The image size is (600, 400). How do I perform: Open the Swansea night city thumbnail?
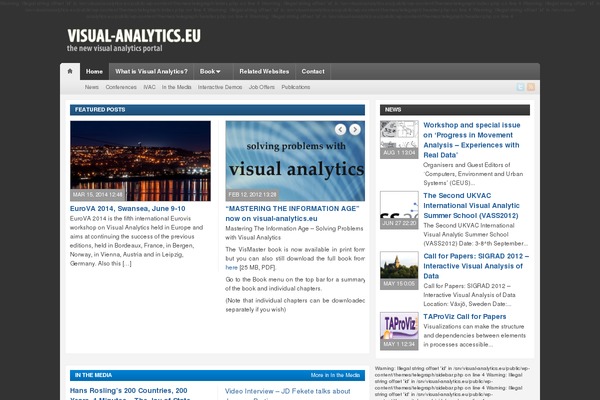pos(140,161)
